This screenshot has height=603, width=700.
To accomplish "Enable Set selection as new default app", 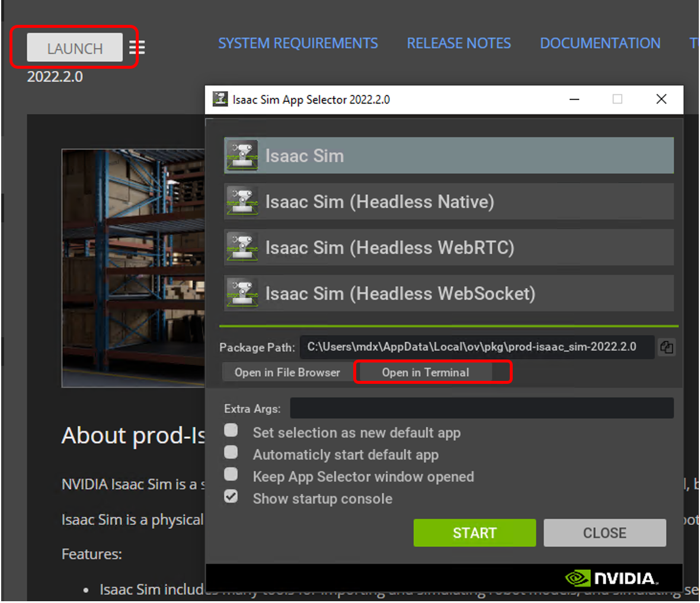I will pos(231,431).
